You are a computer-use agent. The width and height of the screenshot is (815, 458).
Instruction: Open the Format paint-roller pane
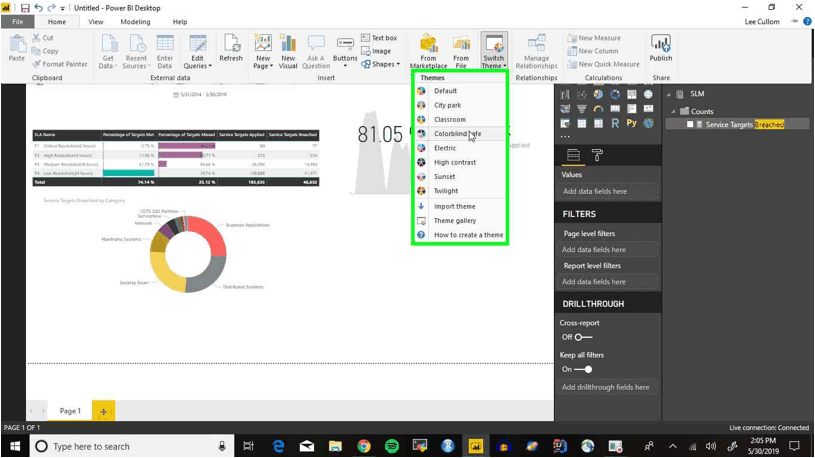click(597, 155)
